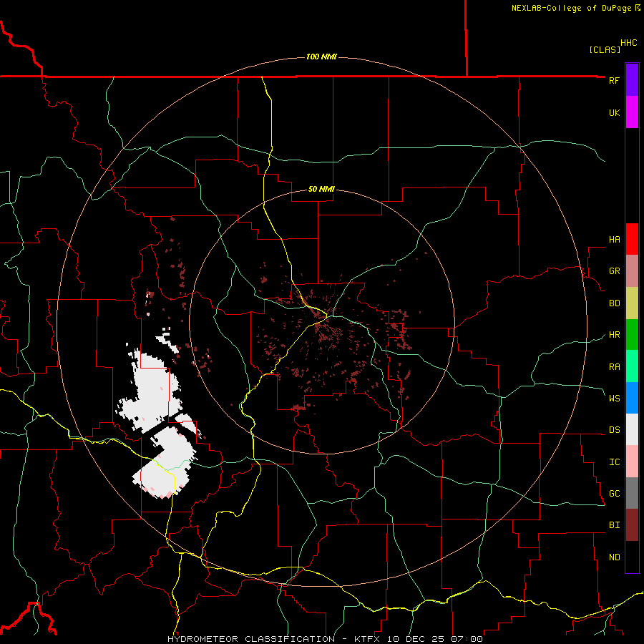The height and width of the screenshot is (644, 644).
Task: Click the HHC product label
Action: 628,43
